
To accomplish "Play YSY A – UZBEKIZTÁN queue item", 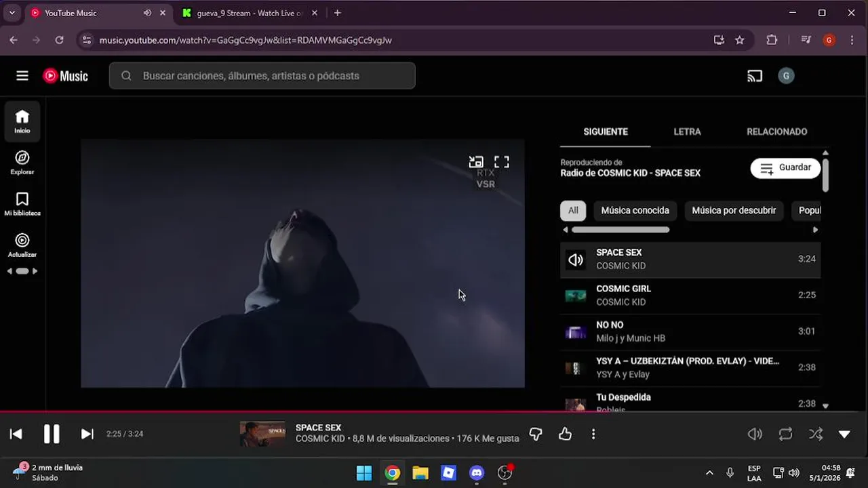I will click(690, 367).
